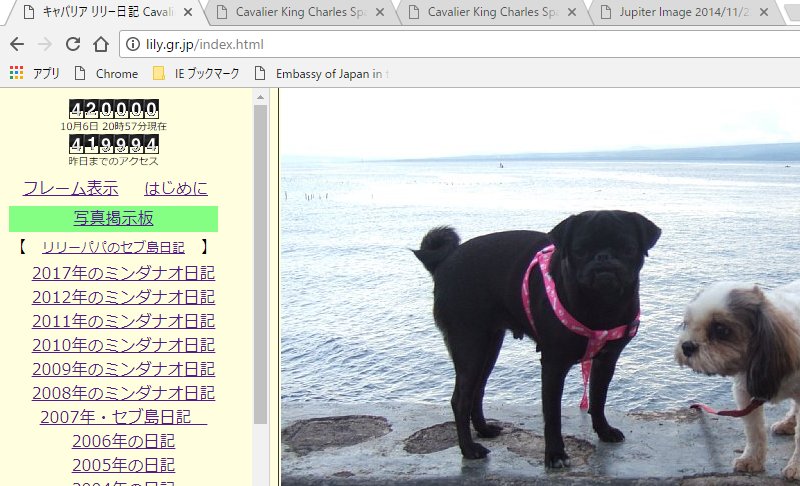Open 2010年のミンダナオ日記
This screenshot has height=486, width=800.
point(123,345)
